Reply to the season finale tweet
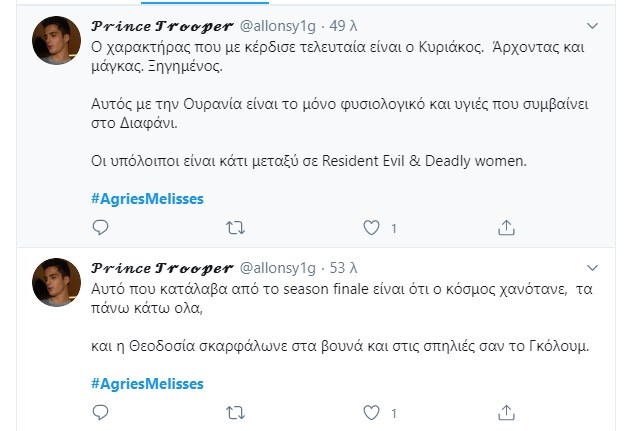 100,413
